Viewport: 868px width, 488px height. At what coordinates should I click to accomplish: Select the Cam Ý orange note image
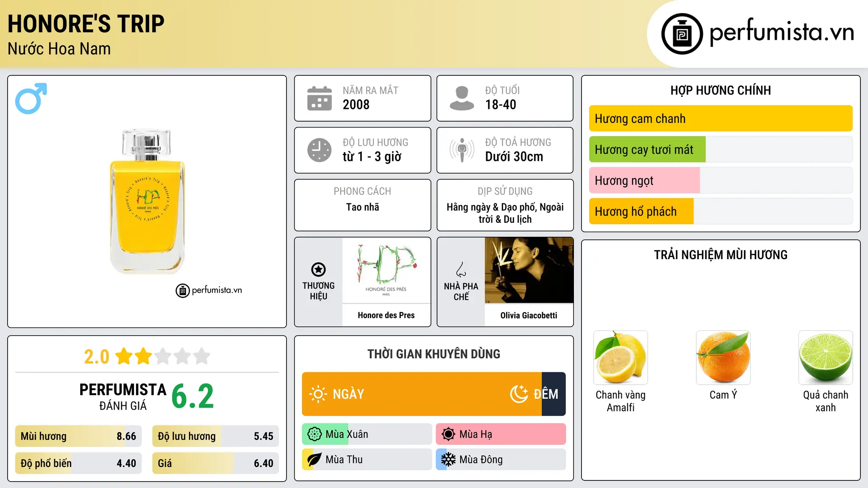pyautogui.click(x=723, y=358)
